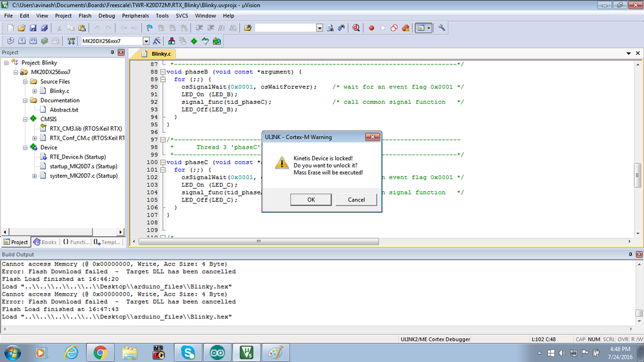Click OK to unlock Kinetis device
This screenshot has width=644, height=362.
[311, 200]
